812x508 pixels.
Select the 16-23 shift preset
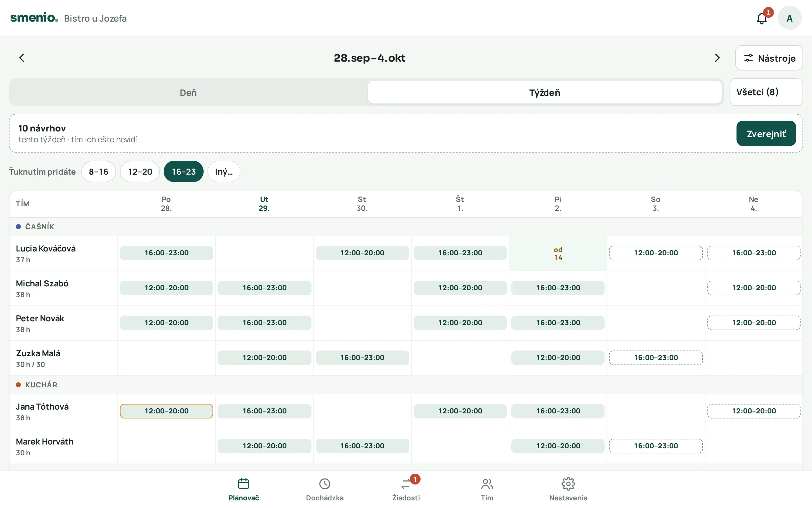pyautogui.click(x=184, y=172)
